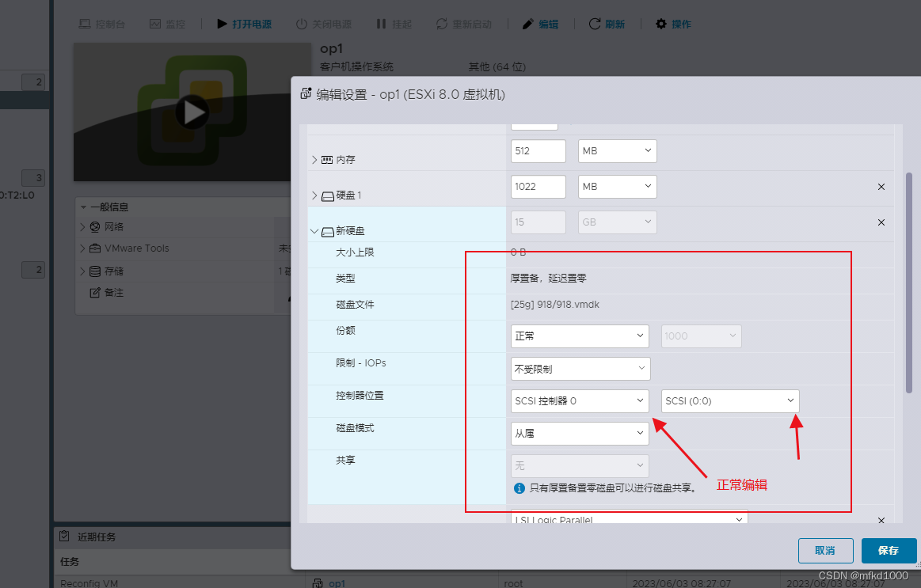Click the Reconfig VM task entry
The image size is (921, 588).
click(89, 583)
